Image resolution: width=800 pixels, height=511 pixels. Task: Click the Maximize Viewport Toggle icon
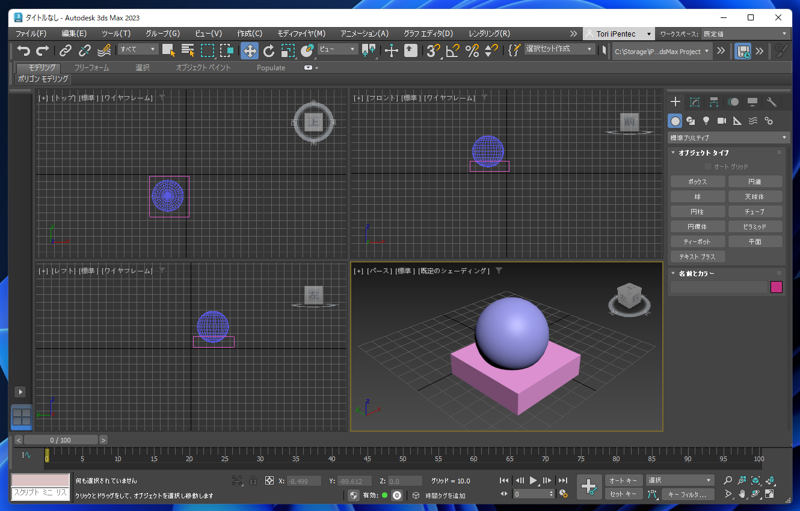point(769,494)
